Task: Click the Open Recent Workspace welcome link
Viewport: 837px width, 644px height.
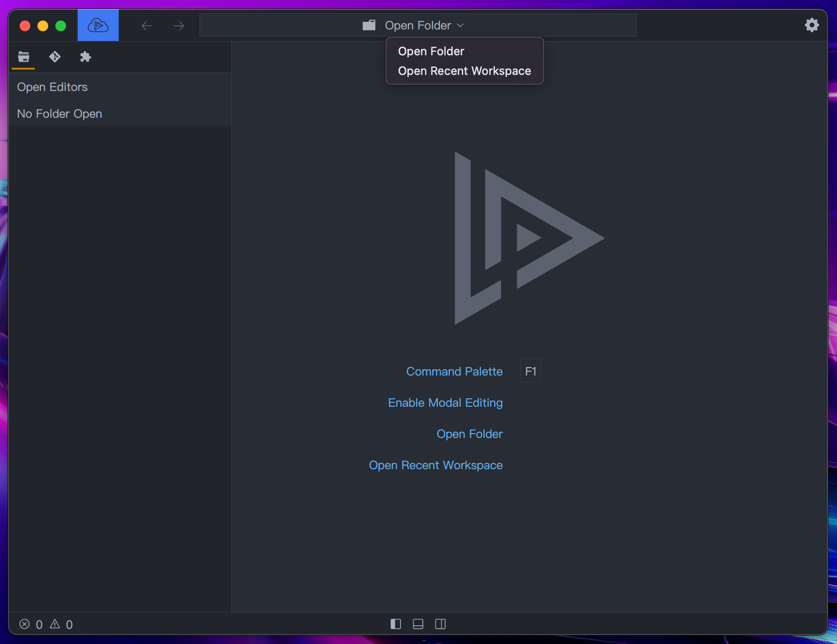Action: (435, 465)
